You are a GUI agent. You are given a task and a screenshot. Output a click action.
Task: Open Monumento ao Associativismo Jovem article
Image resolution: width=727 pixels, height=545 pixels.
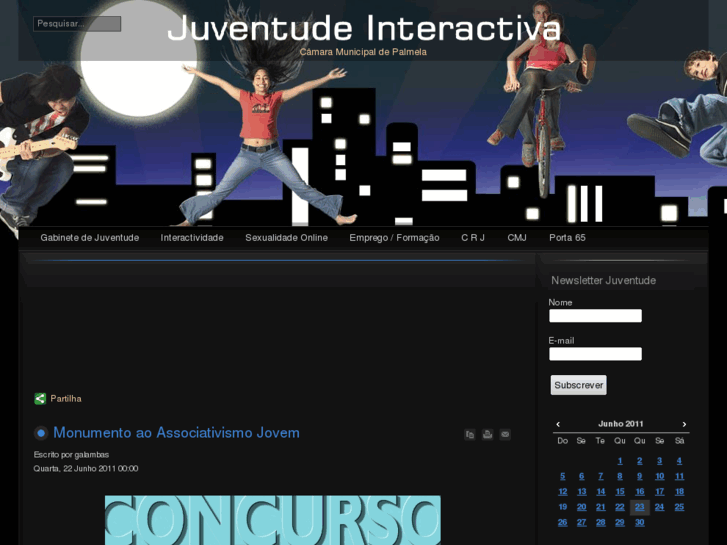click(x=176, y=433)
